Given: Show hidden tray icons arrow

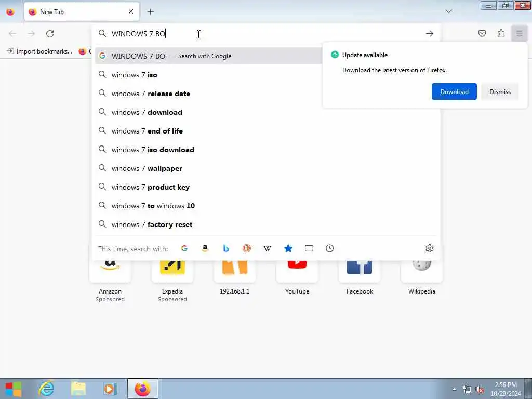Looking at the screenshot, I should click(454, 389).
